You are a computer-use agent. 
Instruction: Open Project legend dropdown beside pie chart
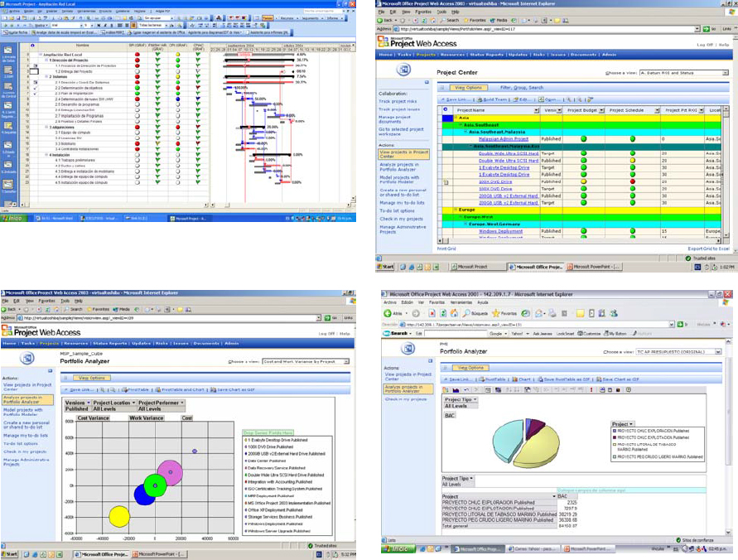tap(630, 424)
